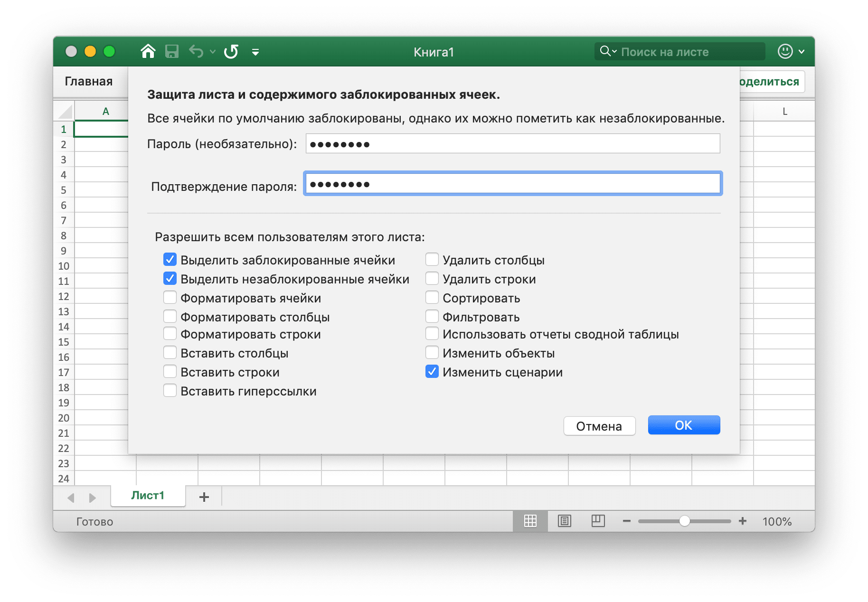Allow Удалить строки checkbox
Image resolution: width=868 pixels, height=602 pixels.
432,278
